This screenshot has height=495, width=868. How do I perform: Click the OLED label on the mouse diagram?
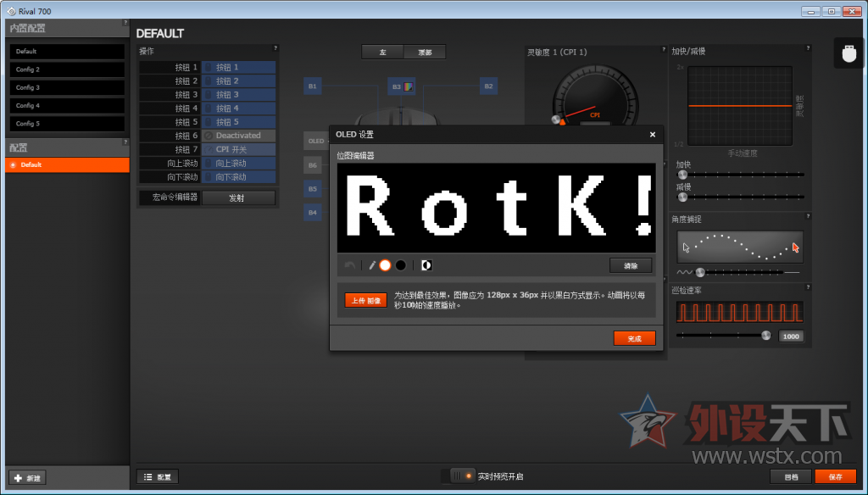pos(315,141)
